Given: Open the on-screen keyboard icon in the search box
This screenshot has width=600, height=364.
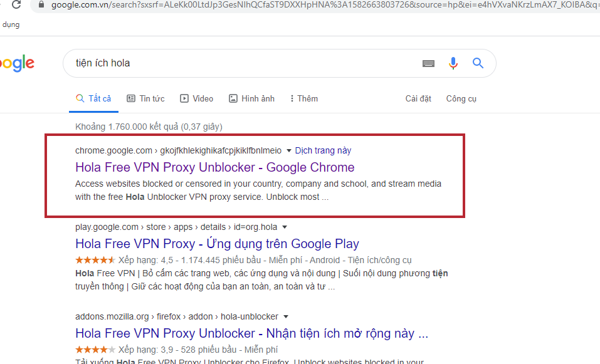Looking at the screenshot, I should pyautogui.click(x=428, y=63).
